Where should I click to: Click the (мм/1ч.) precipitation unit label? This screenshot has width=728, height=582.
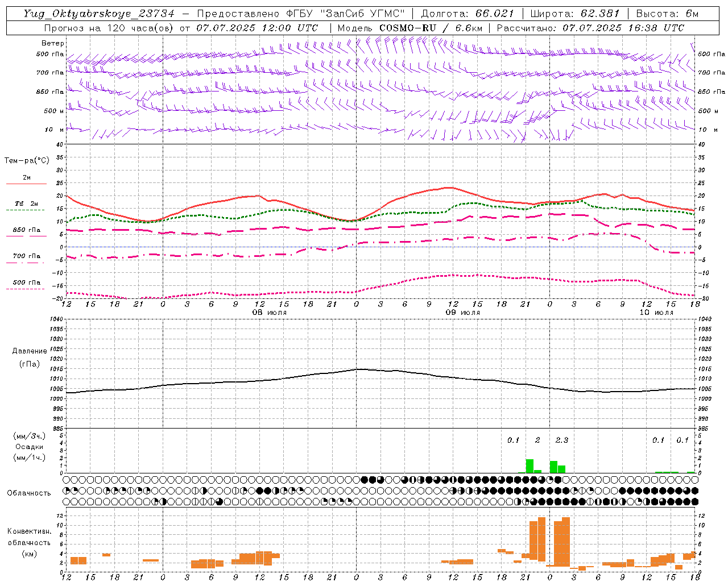coord(29,458)
